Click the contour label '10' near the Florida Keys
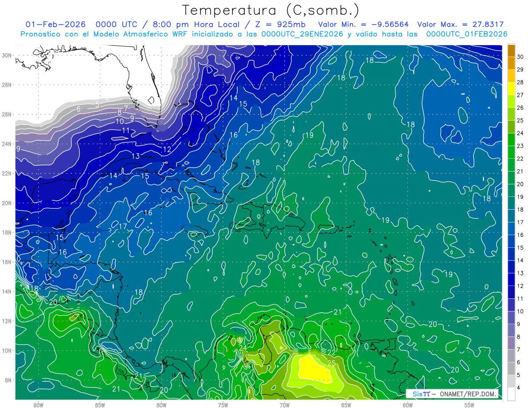 [120, 121]
